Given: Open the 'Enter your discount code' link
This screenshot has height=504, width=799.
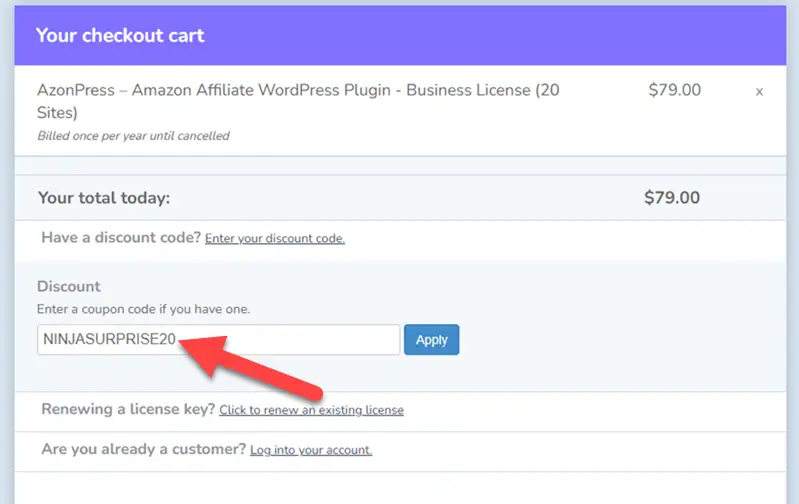Looking at the screenshot, I should pyautogui.click(x=275, y=238).
